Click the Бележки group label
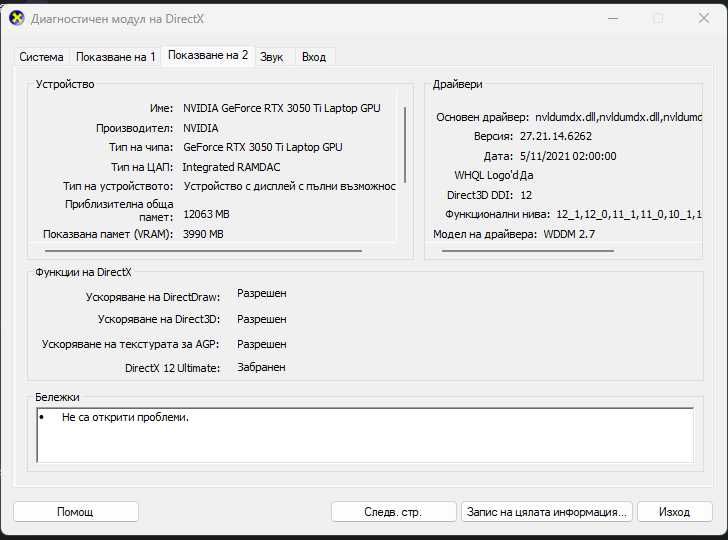The height and width of the screenshot is (540, 728). pos(58,397)
